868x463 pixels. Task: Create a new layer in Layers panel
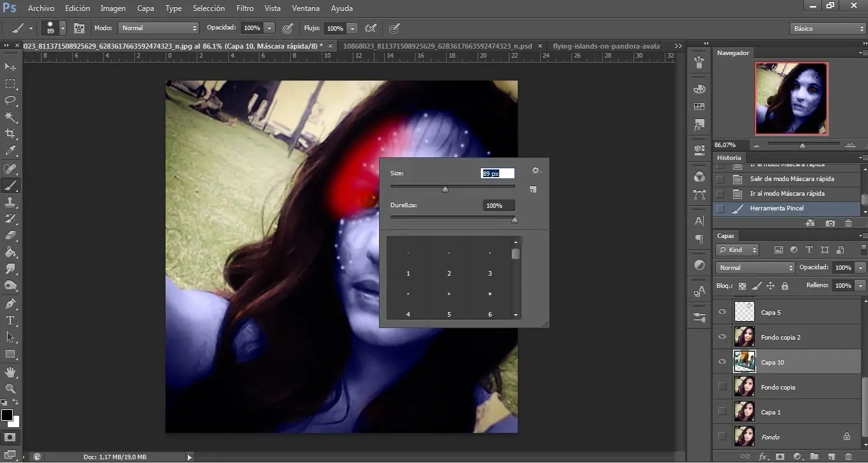pyautogui.click(x=832, y=457)
